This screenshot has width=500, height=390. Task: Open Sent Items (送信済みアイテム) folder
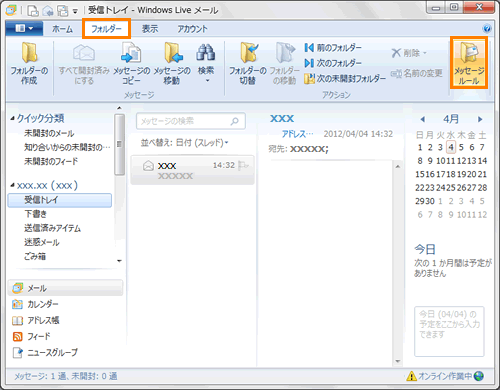(52, 228)
